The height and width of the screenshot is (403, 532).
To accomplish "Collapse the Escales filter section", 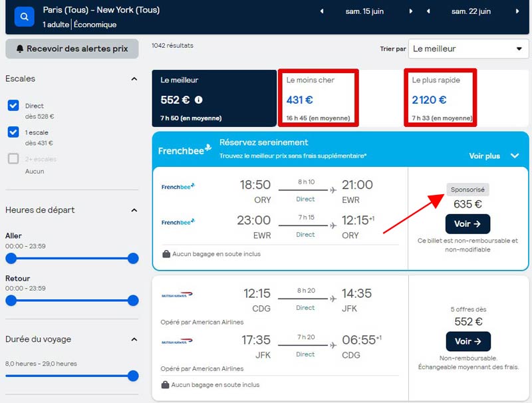I will click(x=134, y=79).
